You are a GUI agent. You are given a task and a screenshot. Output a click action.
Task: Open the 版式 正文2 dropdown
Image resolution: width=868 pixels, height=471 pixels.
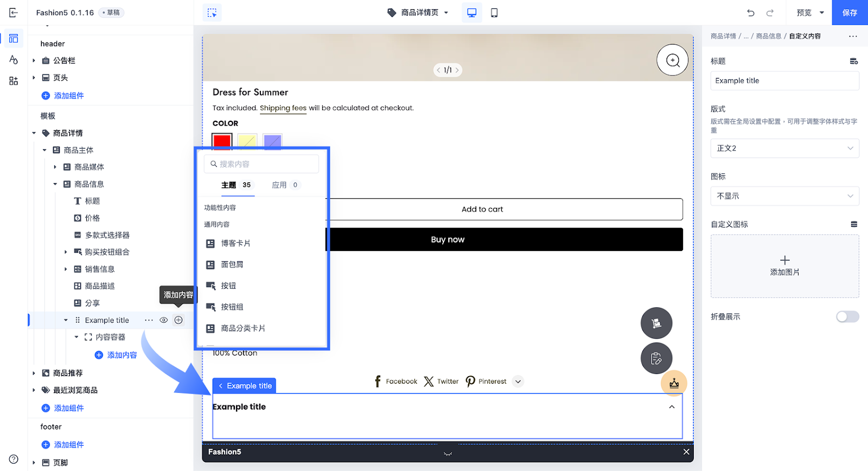[x=785, y=149]
